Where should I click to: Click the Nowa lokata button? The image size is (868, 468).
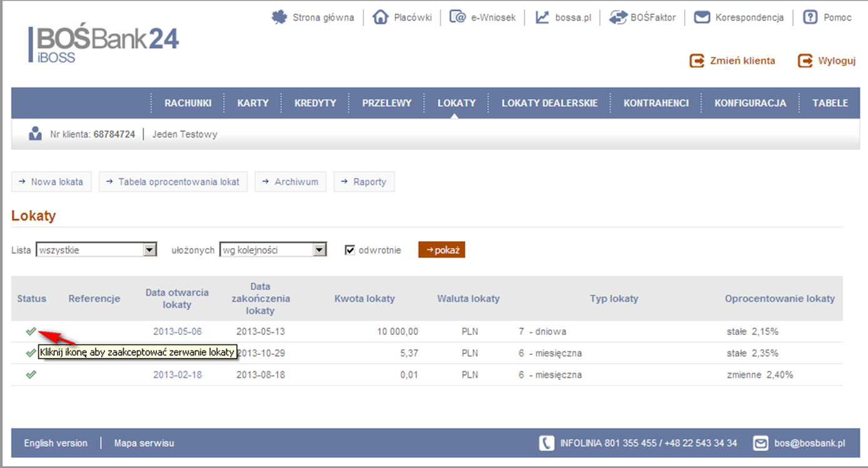click(52, 182)
